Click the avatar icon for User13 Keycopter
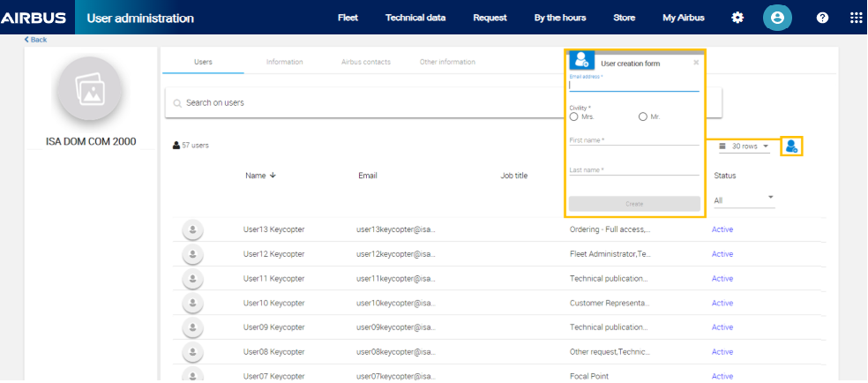The image size is (868, 383). click(192, 229)
